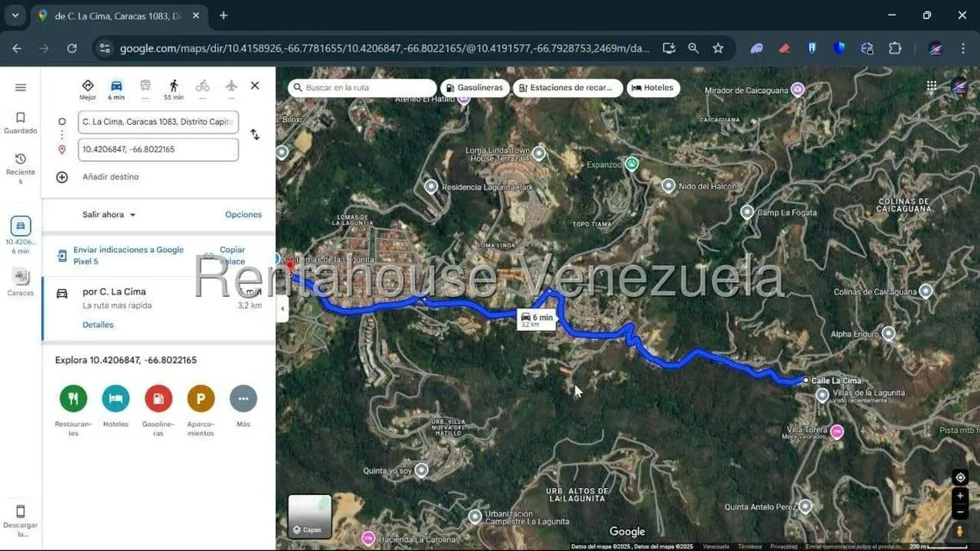Open the Capas layers thumbnail
The width and height of the screenshot is (980, 551).
tap(309, 516)
